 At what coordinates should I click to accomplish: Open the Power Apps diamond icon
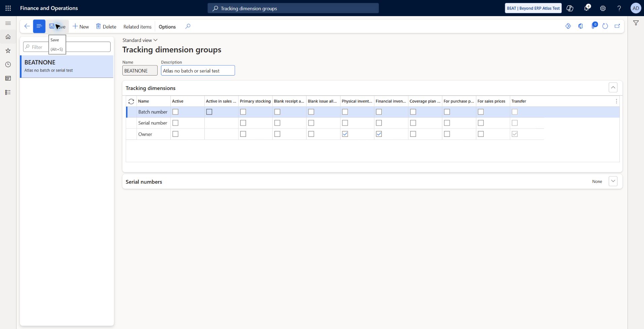pyautogui.click(x=568, y=26)
